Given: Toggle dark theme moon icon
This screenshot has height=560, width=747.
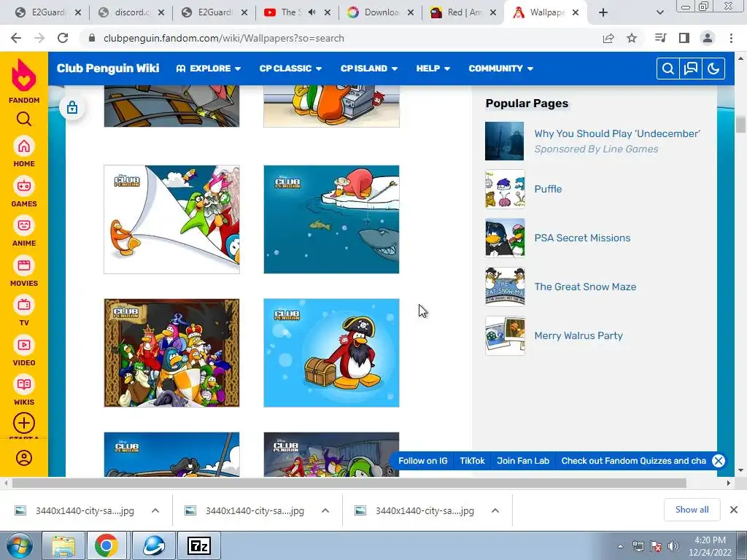Looking at the screenshot, I should (713, 69).
